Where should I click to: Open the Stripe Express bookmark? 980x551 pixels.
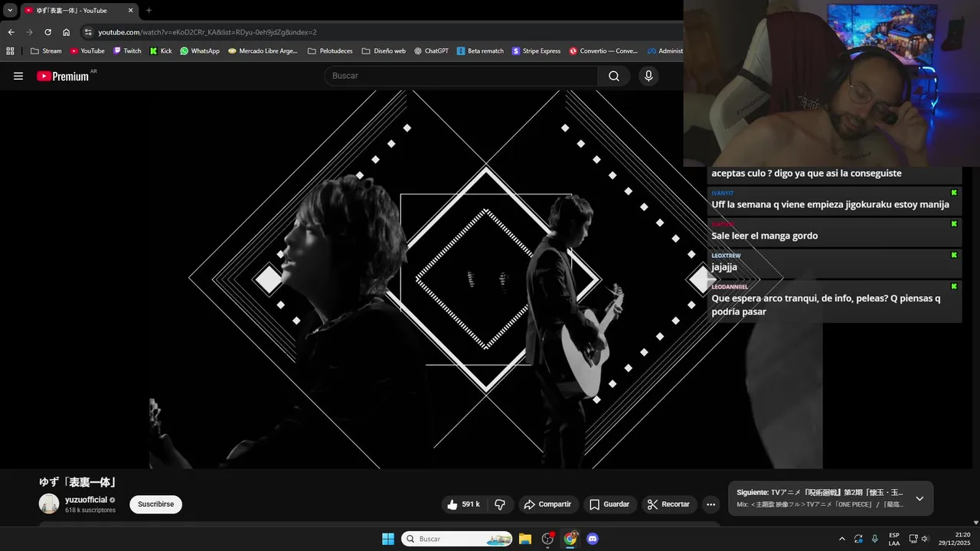(536, 51)
